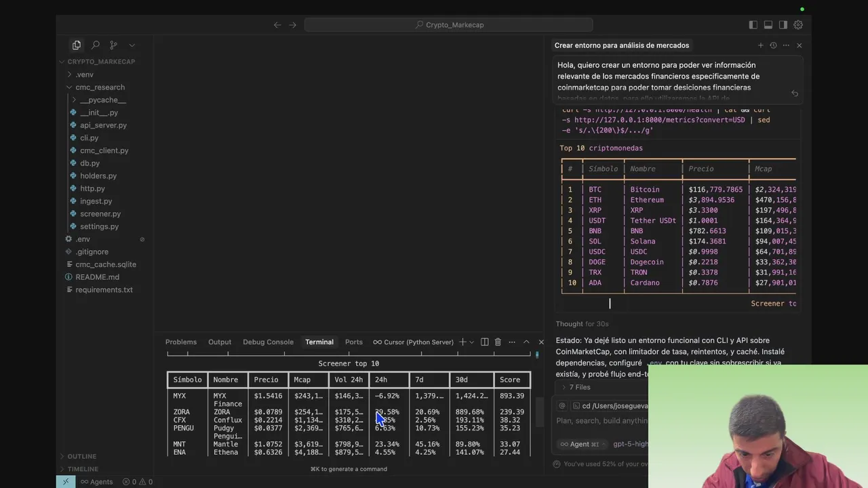Screen dimensions: 868x488
Task: Toggle the bottom panel layout icon
Action: click(768, 24)
